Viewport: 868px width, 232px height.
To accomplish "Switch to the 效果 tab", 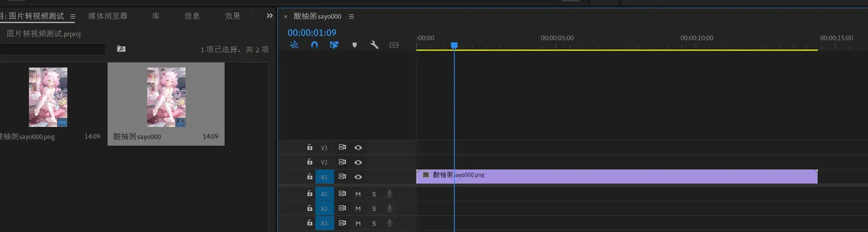I will pyautogui.click(x=233, y=16).
